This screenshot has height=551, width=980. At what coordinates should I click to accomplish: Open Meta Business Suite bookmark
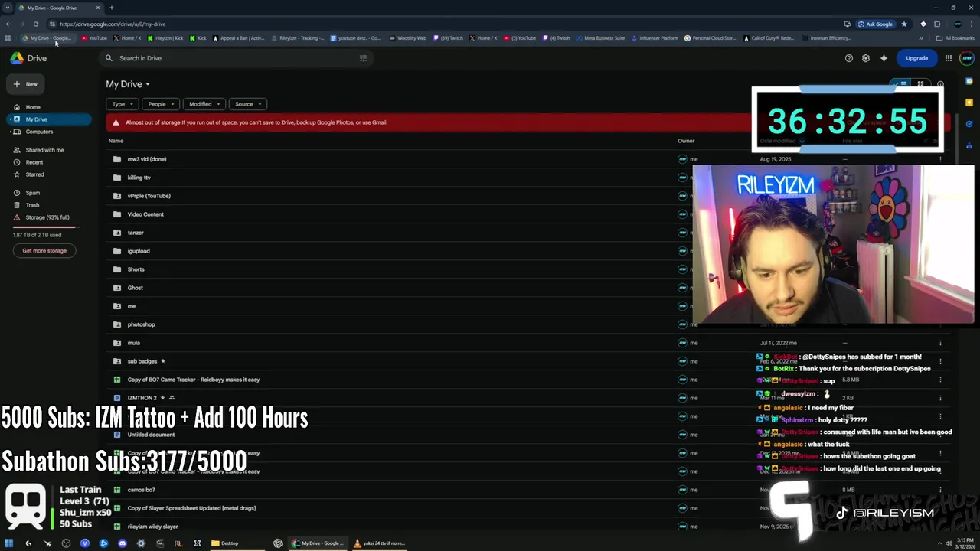[600, 38]
